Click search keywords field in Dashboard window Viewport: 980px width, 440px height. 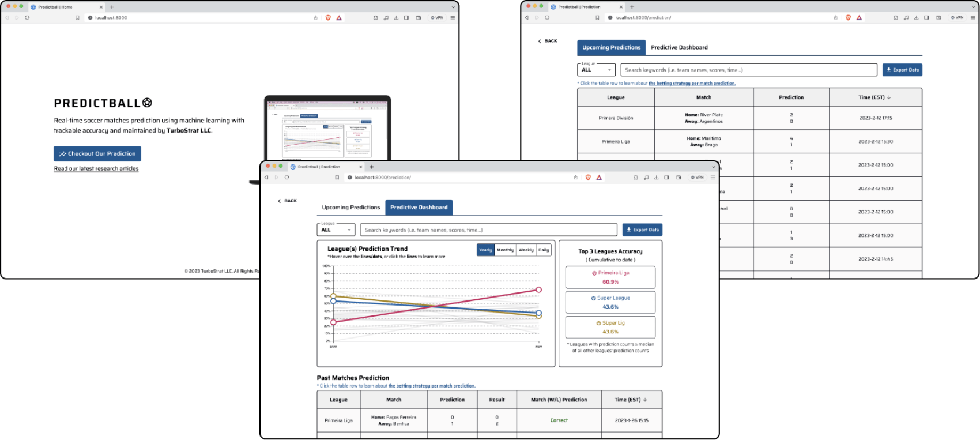coord(489,230)
